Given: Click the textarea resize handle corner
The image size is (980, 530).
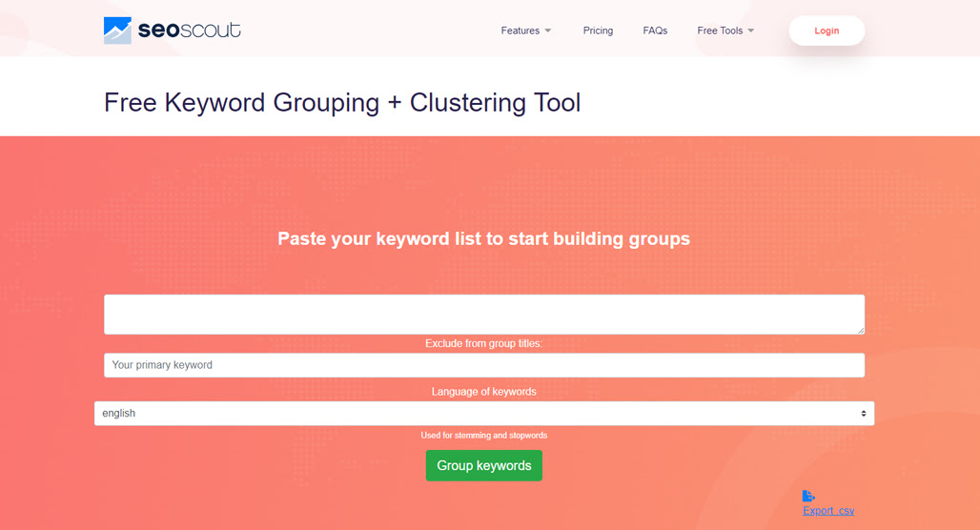Looking at the screenshot, I should 861,330.
